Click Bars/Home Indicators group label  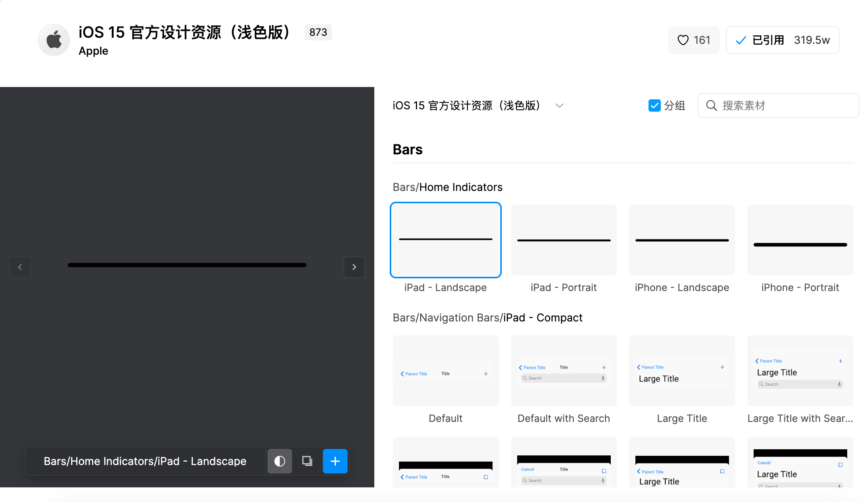click(x=447, y=187)
